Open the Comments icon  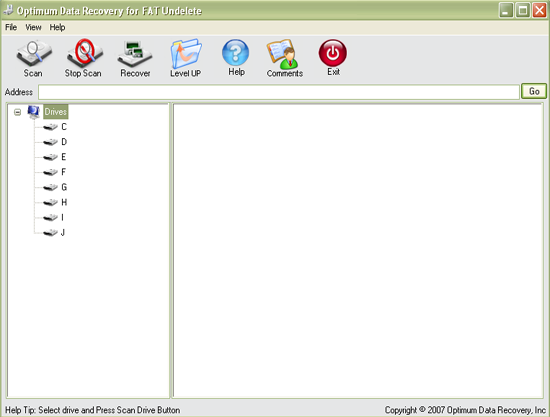[x=282, y=54]
